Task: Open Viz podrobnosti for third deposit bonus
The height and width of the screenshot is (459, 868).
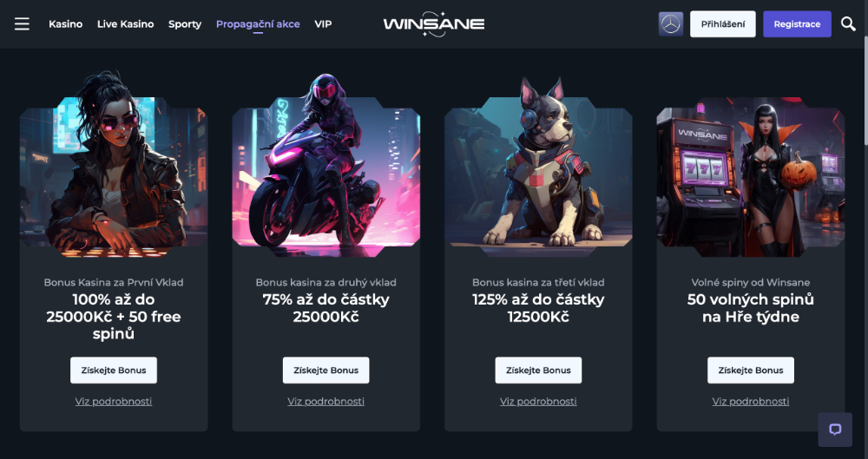Action: [x=538, y=402]
